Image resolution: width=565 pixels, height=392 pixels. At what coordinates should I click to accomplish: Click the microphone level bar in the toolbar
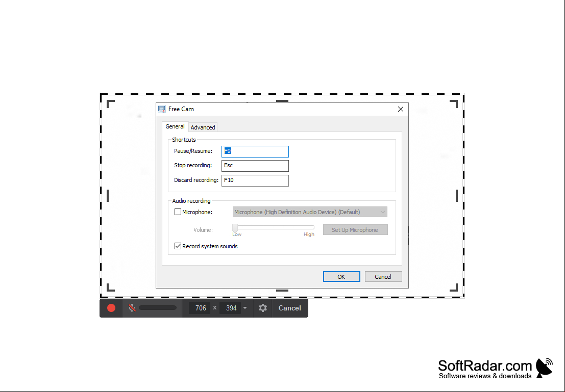pyautogui.click(x=158, y=308)
